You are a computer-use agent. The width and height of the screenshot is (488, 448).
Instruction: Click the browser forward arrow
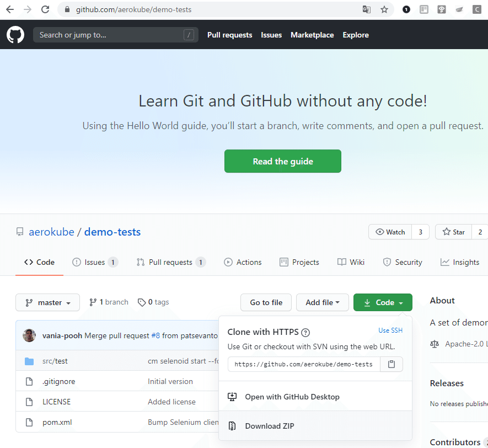click(28, 9)
